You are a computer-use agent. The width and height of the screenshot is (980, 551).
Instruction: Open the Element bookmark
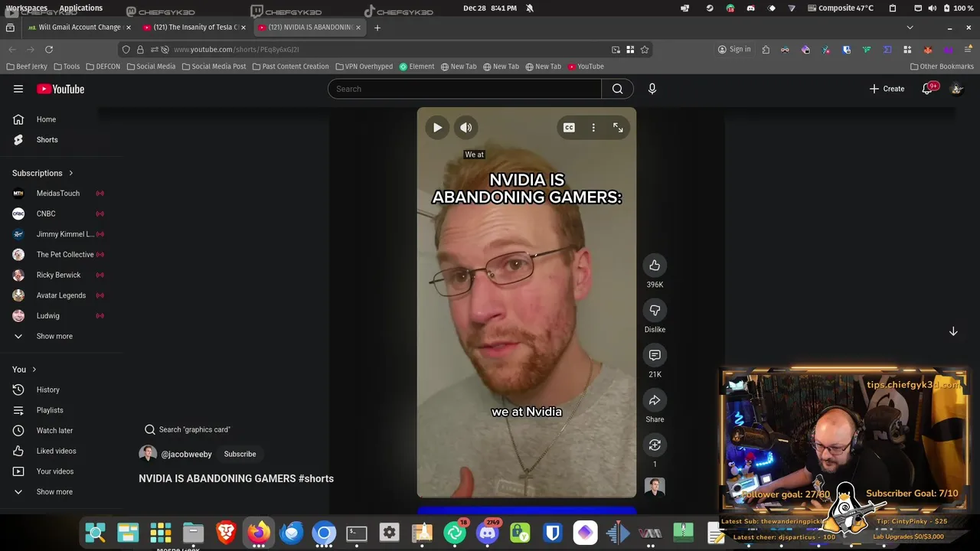pyautogui.click(x=417, y=67)
